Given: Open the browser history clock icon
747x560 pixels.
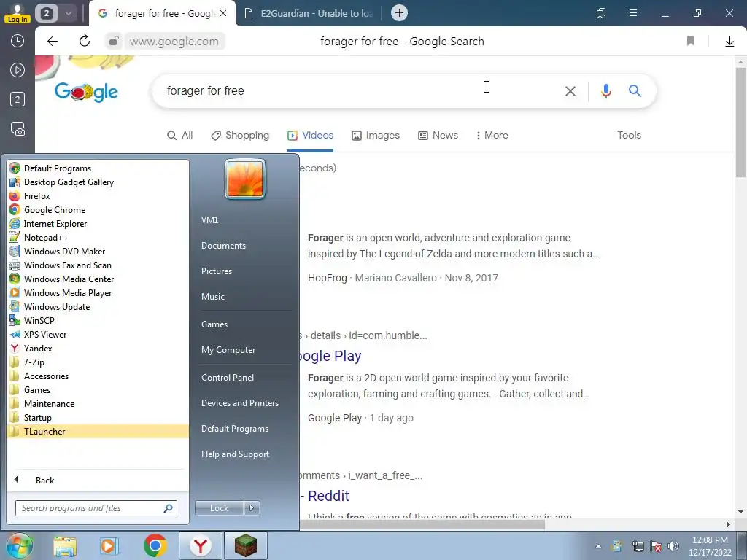Looking at the screenshot, I should (18, 41).
